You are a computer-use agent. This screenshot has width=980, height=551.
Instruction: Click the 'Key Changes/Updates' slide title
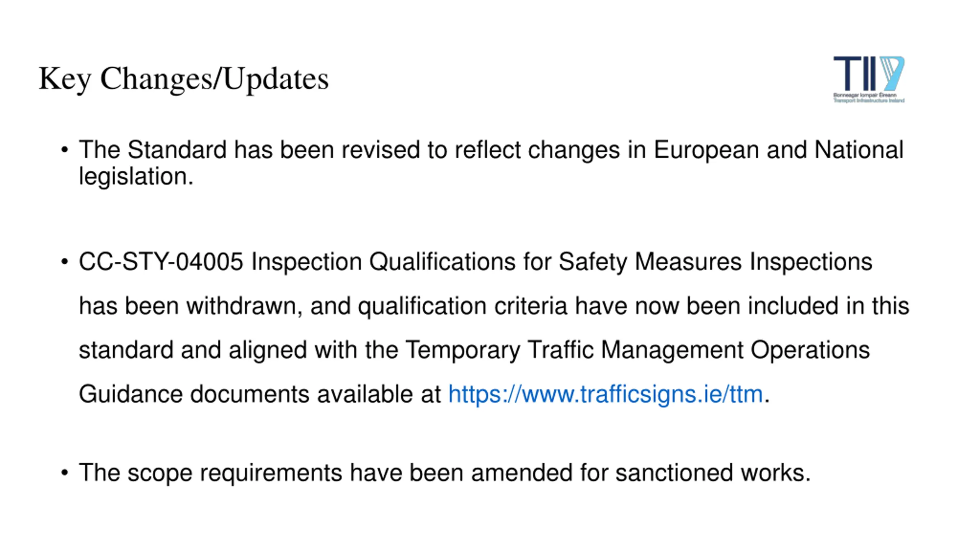184,79
